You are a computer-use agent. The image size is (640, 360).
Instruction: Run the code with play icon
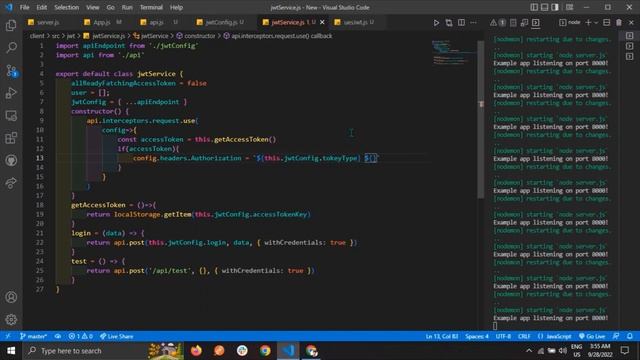[x=436, y=22]
